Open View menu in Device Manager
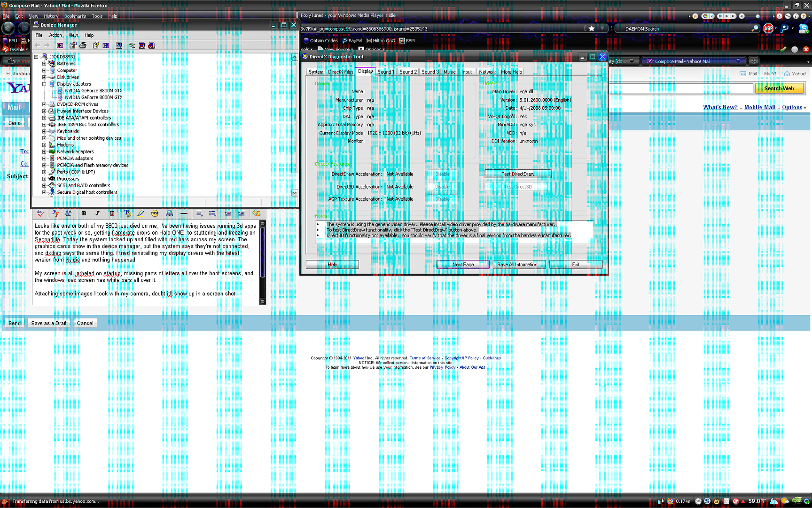812x508 pixels. point(73,35)
